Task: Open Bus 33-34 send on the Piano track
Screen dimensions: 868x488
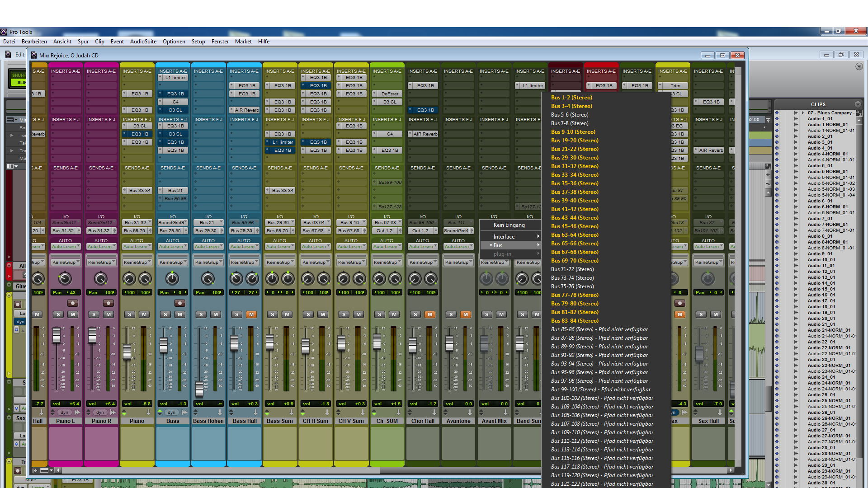Action: click(x=137, y=191)
